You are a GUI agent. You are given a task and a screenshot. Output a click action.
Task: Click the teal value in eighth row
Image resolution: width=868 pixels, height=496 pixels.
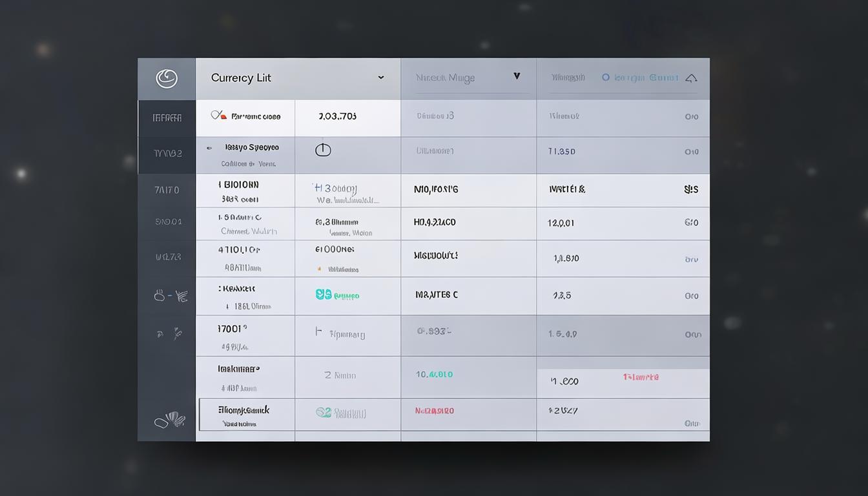click(434, 374)
